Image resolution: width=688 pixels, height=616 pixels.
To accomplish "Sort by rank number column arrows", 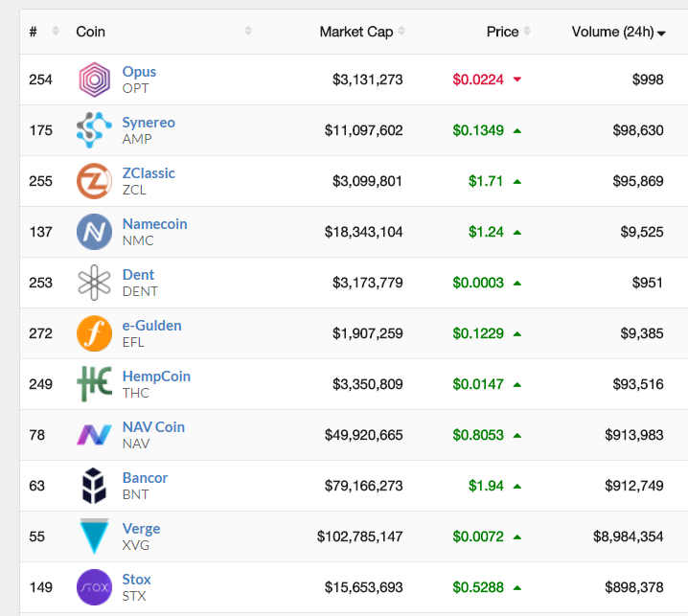I will pos(56,31).
